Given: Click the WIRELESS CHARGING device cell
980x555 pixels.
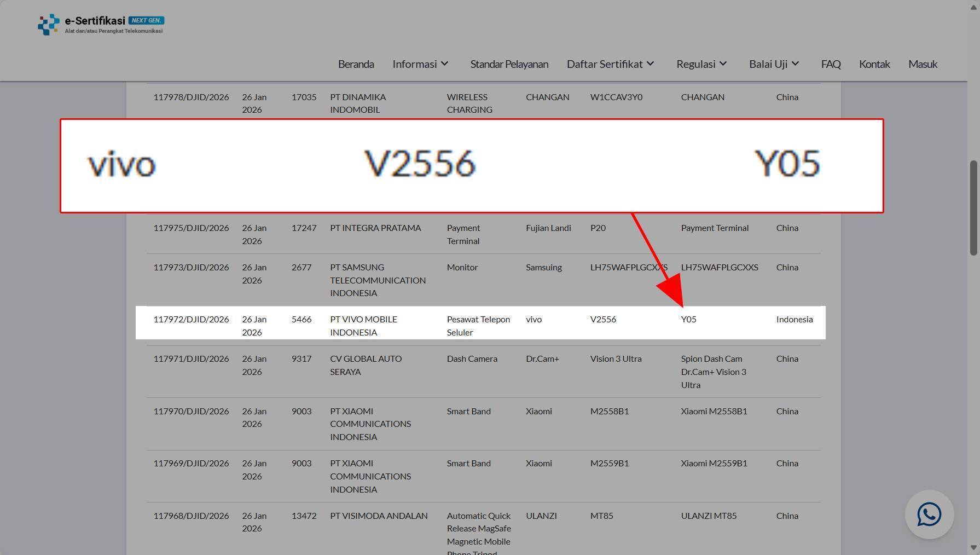Looking at the screenshot, I should [469, 103].
